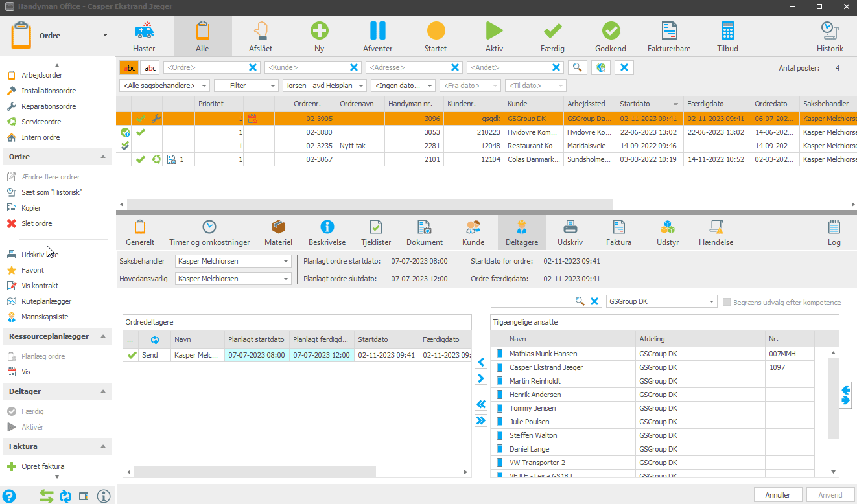Open the Alle sagsbehandlere dropdown

(165, 86)
